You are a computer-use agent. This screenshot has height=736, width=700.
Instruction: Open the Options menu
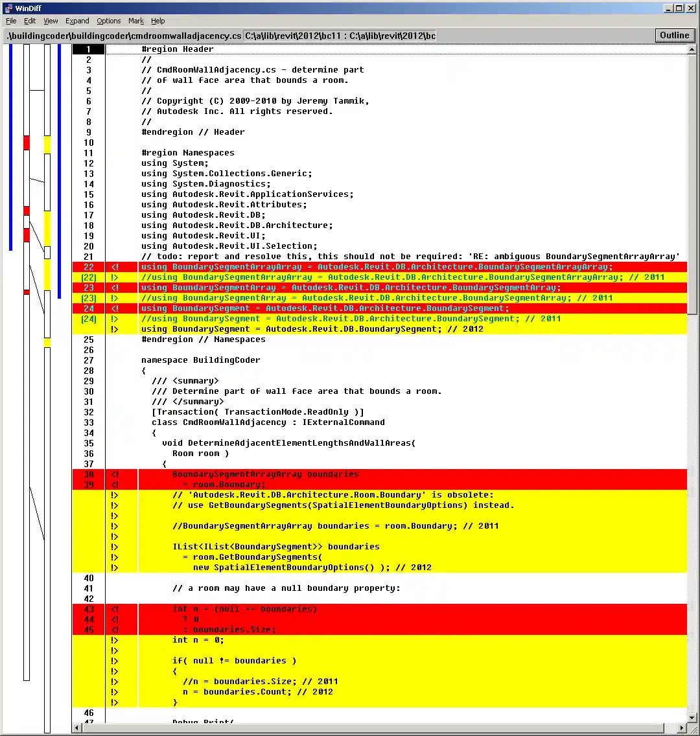click(108, 21)
